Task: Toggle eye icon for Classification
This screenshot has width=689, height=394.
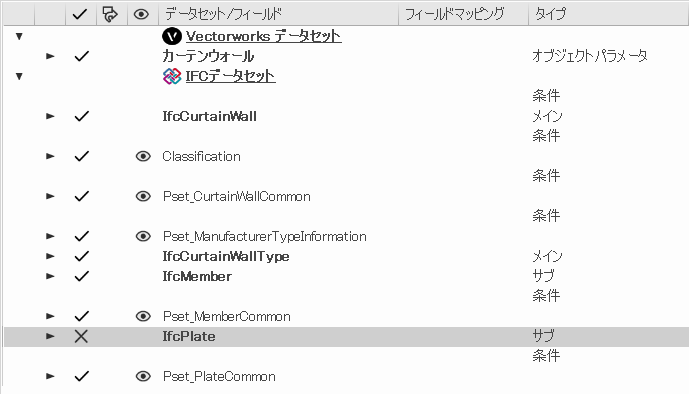Action: click(x=143, y=156)
